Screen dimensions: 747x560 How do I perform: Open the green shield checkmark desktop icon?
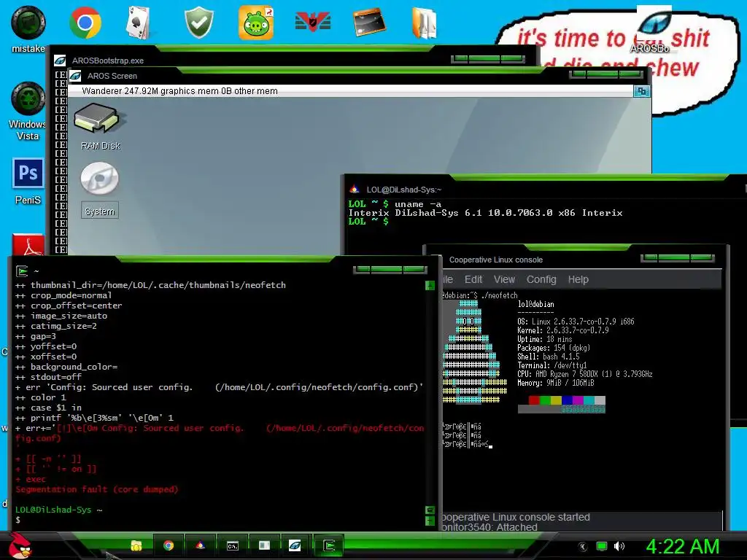pyautogui.click(x=198, y=23)
